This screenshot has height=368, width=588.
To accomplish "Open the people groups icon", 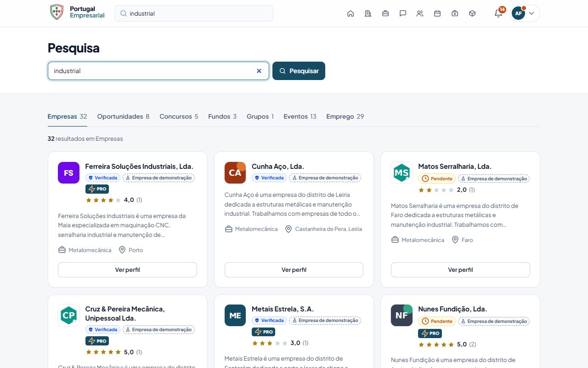I will point(420,13).
